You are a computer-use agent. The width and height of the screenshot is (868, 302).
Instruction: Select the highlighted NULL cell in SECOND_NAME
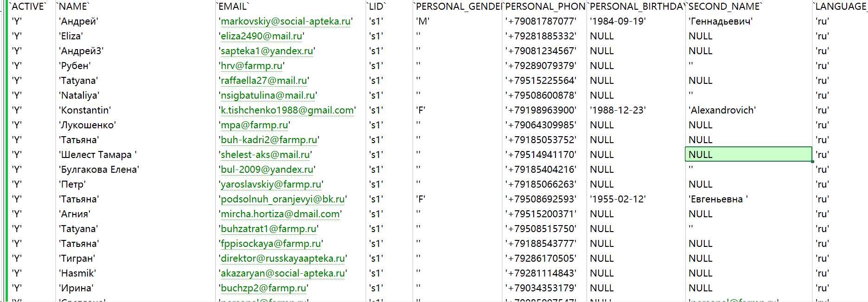[748, 154]
